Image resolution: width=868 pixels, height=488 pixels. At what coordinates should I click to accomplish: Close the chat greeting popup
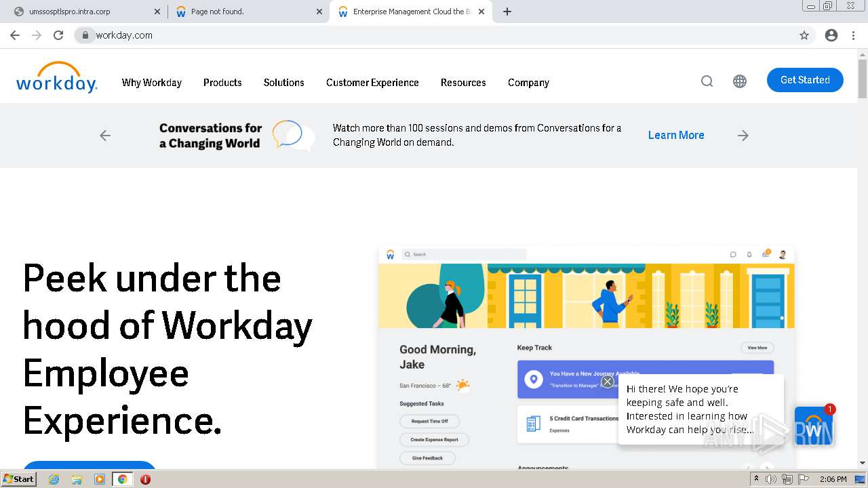[608, 382]
